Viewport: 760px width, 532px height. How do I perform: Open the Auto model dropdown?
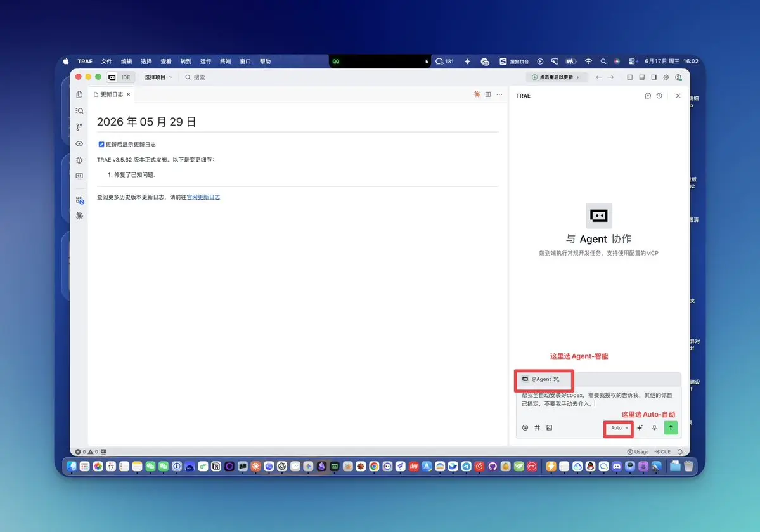click(x=619, y=428)
